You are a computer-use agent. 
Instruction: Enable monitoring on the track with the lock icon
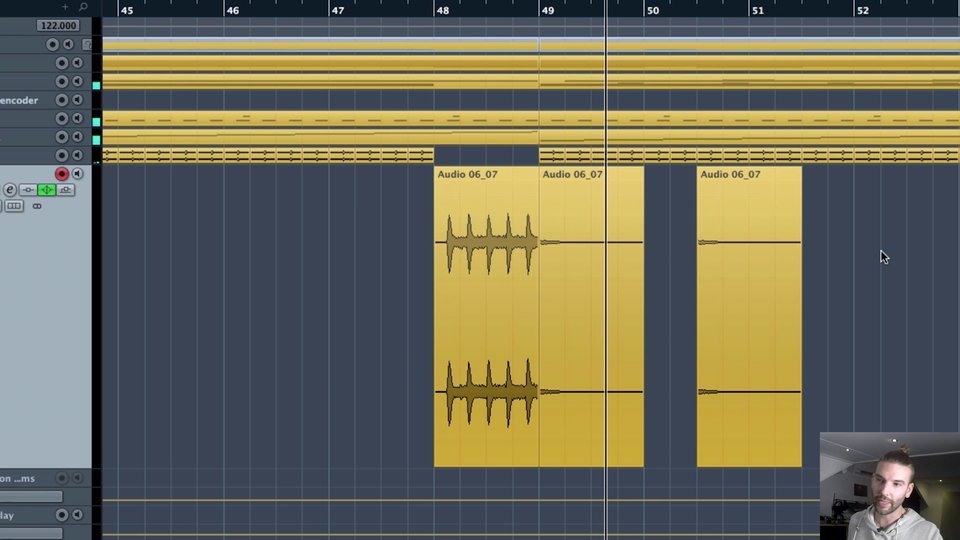68,44
